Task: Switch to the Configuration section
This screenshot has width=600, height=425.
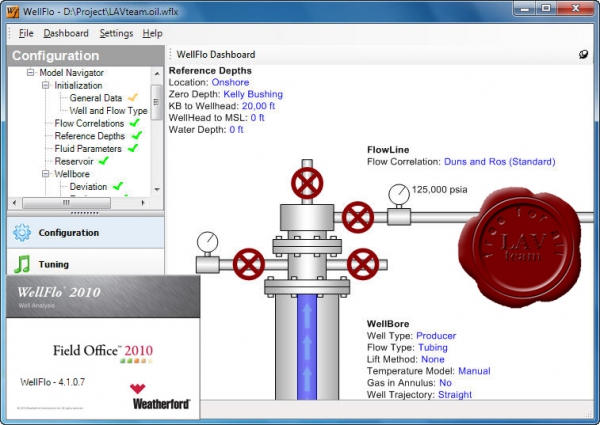Action: click(86, 233)
